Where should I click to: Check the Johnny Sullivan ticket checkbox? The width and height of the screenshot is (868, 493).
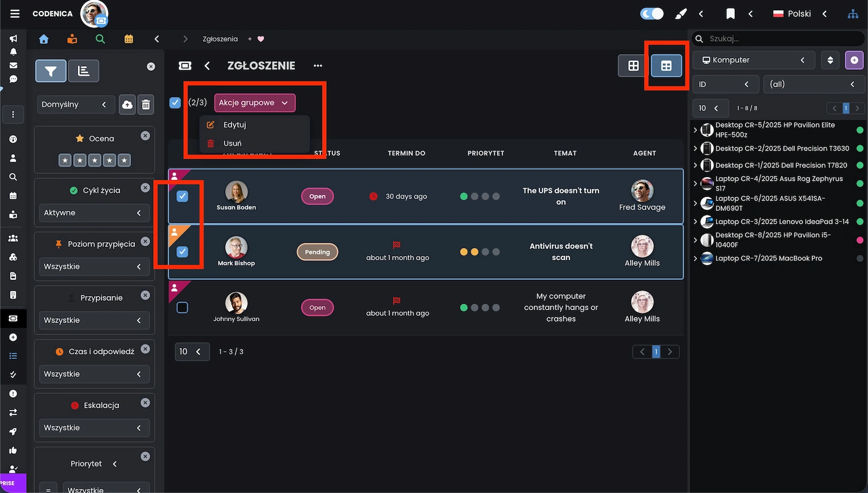[182, 308]
